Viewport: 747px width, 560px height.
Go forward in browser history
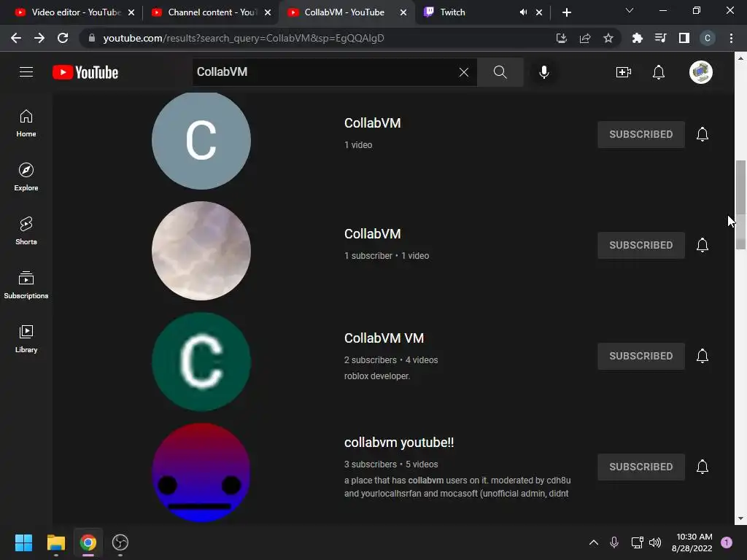(x=39, y=38)
